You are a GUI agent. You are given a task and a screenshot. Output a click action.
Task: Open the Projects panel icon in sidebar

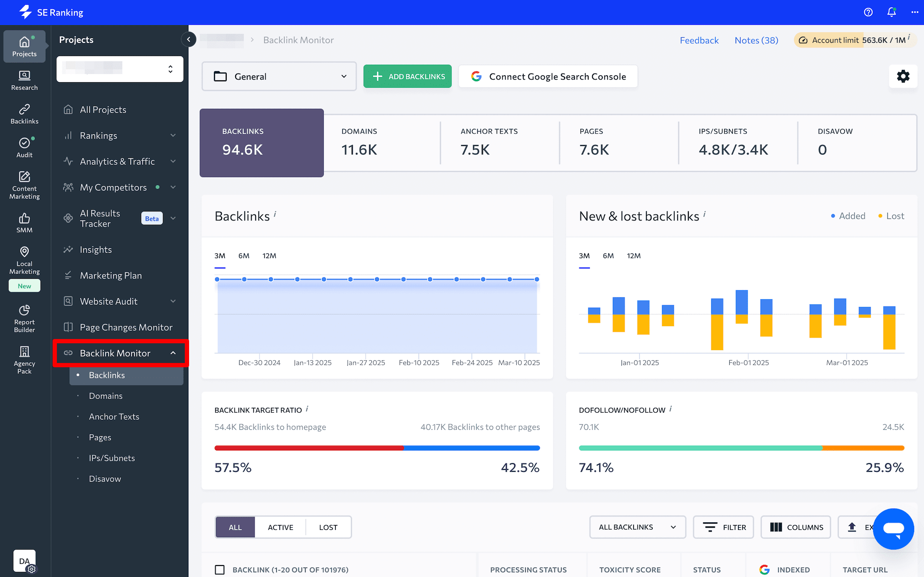(24, 46)
